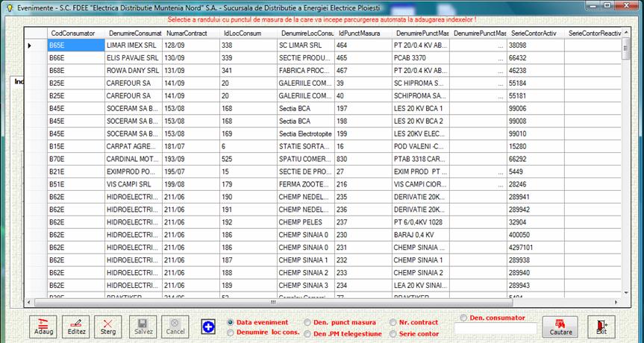
Task: Click the B70E consumer code cell
Action: 76,159
